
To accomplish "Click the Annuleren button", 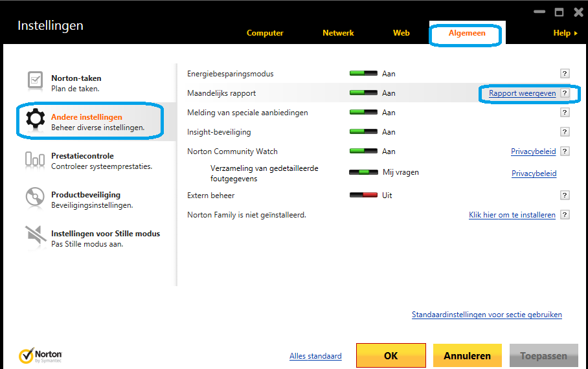I will click(468, 355).
